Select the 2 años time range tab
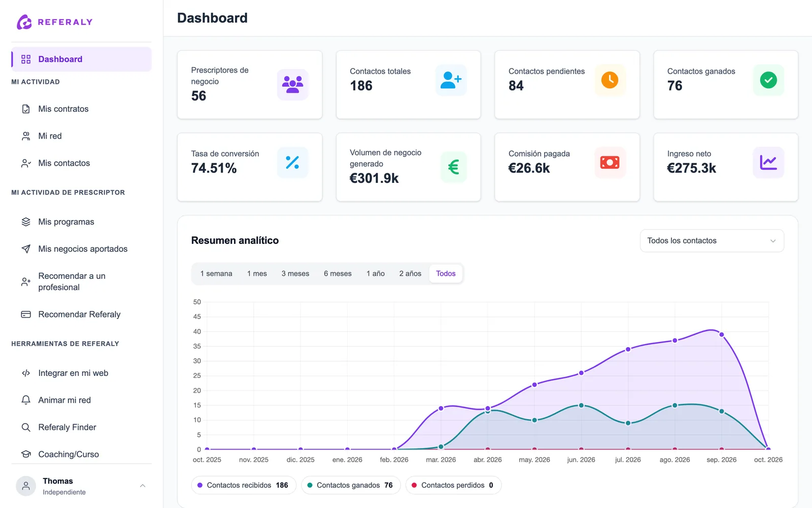The height and width of the screenshot is (508, 812). (x=410, y=273)
